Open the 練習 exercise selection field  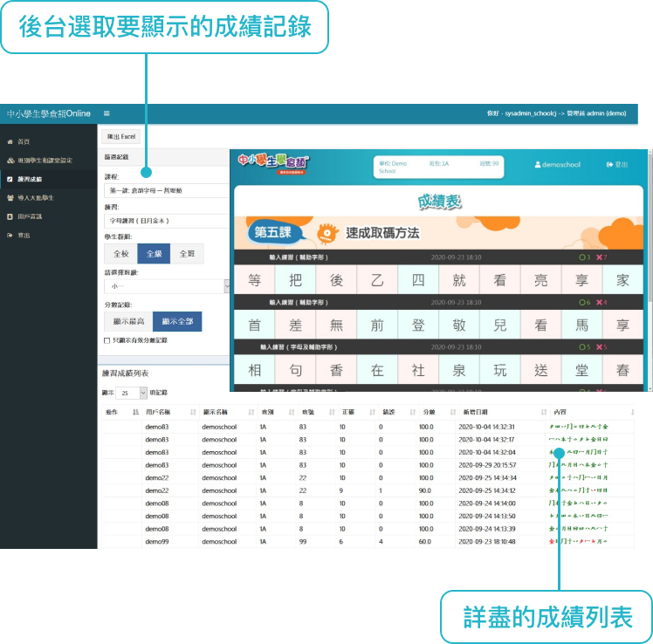click(x=166, y=221)
